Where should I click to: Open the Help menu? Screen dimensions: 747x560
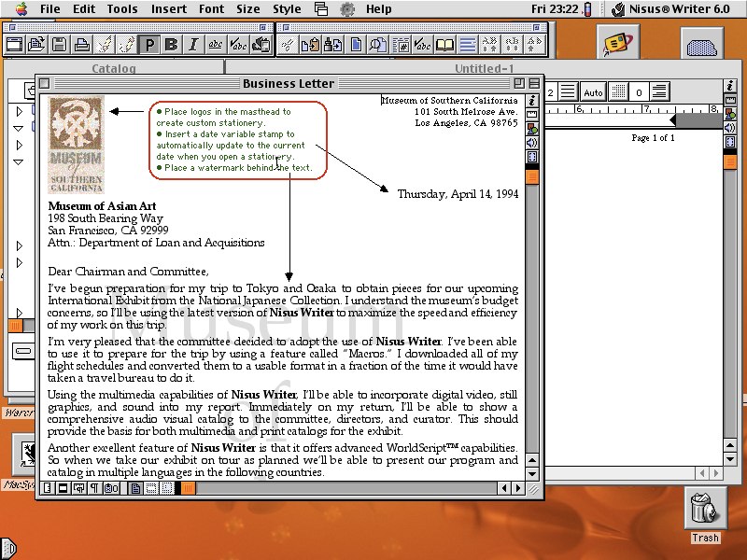pyautogui.click(x=379, y=9)
